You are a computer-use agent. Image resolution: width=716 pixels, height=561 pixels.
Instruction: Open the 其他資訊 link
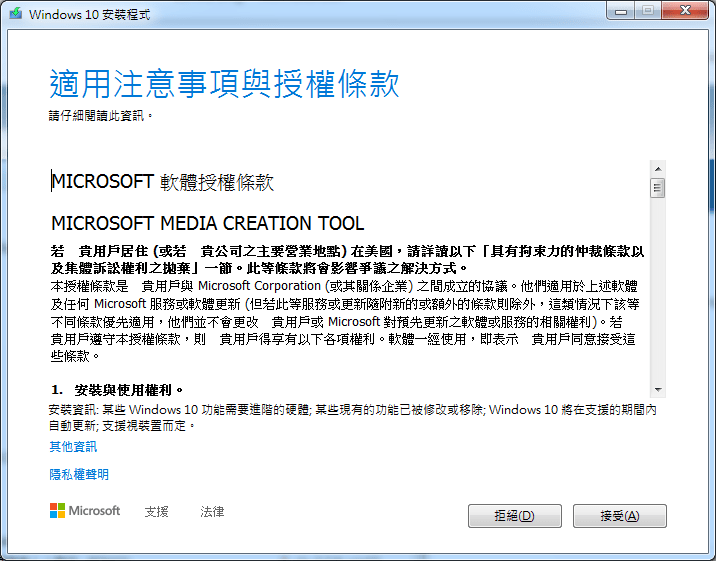tap(73, 446)
